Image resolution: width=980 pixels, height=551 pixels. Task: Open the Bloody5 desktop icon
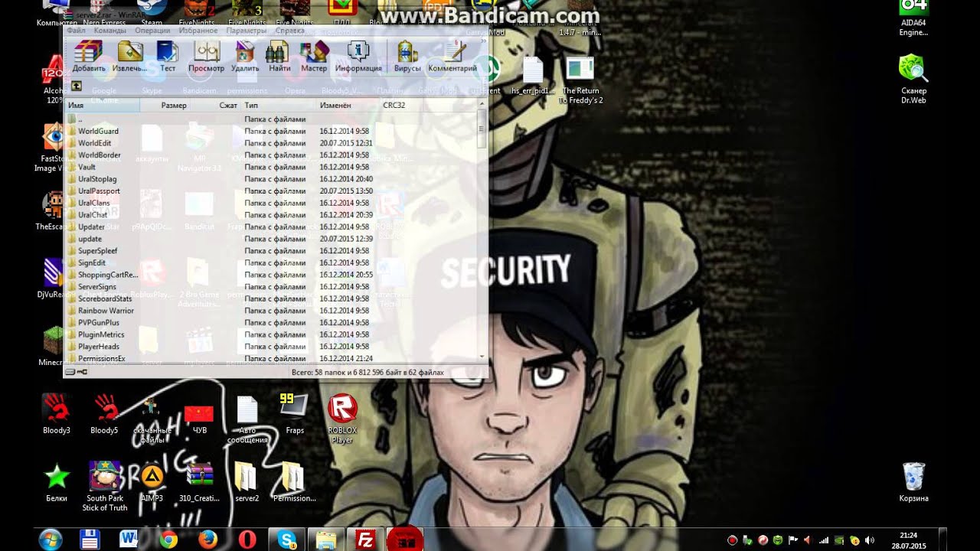click(x=104, y=415)
